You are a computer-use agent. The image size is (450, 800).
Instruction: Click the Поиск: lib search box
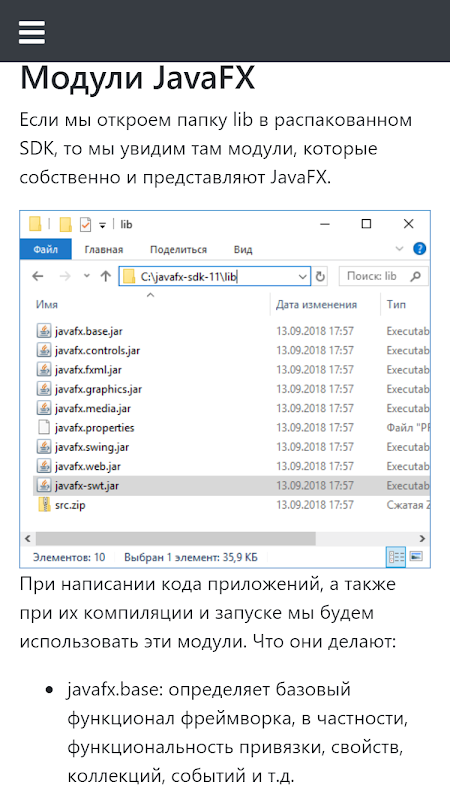click(x=384, y=276)
